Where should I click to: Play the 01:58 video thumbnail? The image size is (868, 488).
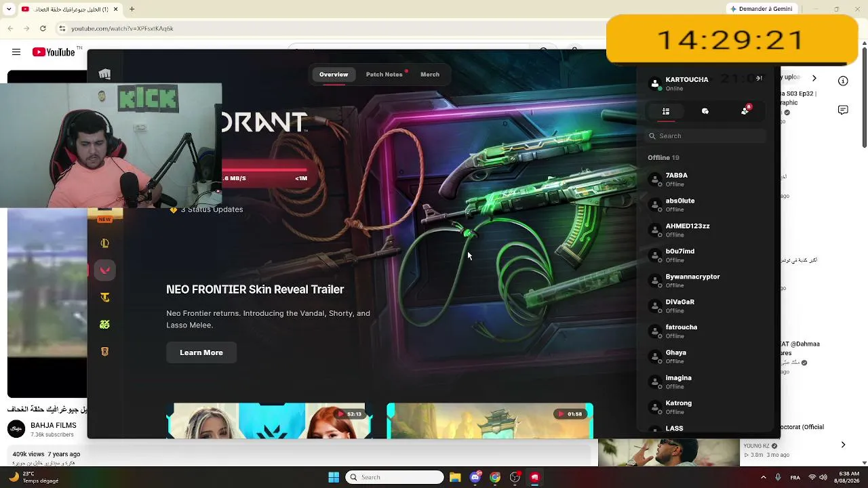(x=490, y=421)
